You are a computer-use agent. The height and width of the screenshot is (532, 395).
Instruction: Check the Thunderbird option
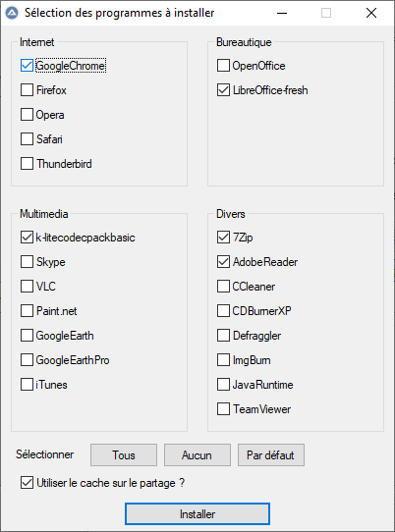tap(27, 164)
